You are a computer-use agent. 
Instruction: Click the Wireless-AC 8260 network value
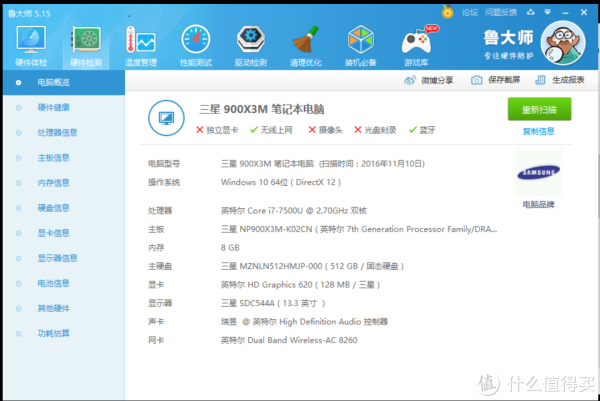point(289,340)
